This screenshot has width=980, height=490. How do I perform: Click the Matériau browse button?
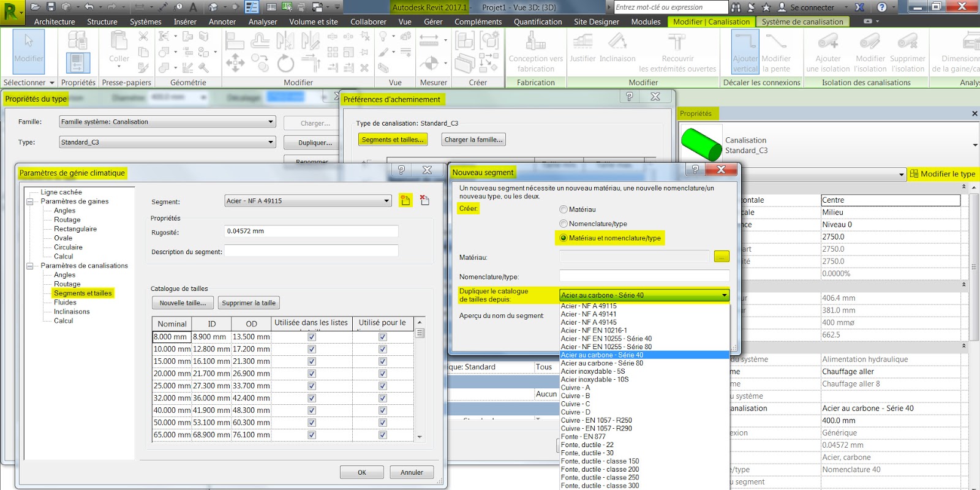(722, 257)
